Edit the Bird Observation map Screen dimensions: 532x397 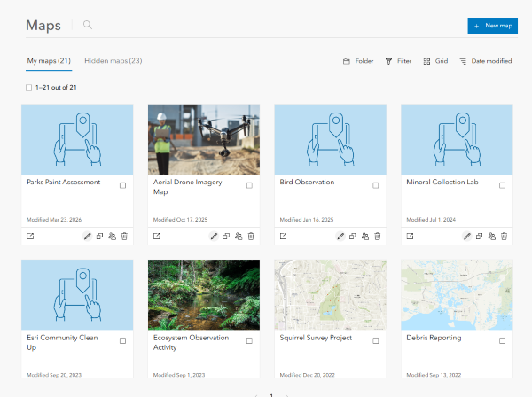tap(340, 236)
